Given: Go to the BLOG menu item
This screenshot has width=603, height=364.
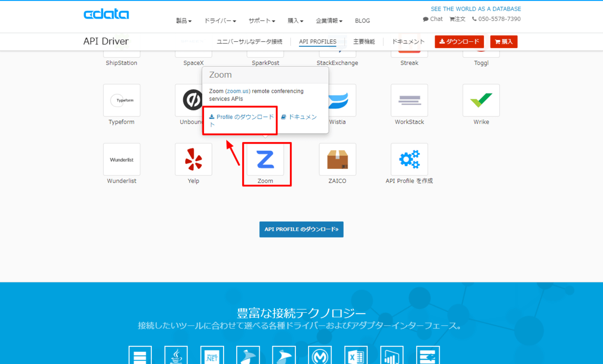Looking at the screenshot, I should 362,21.
